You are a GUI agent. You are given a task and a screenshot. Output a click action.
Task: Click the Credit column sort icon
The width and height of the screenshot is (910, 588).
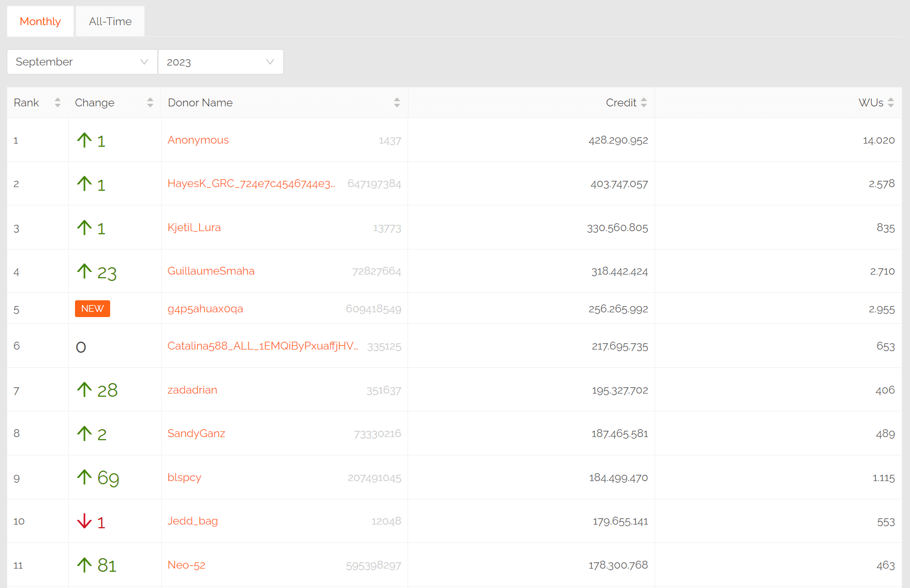(x=644, y=103)
